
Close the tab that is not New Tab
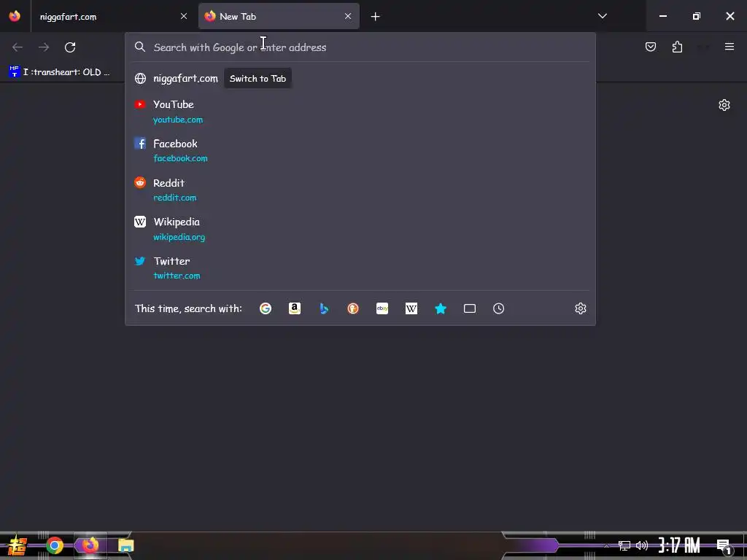click(183, 16)
